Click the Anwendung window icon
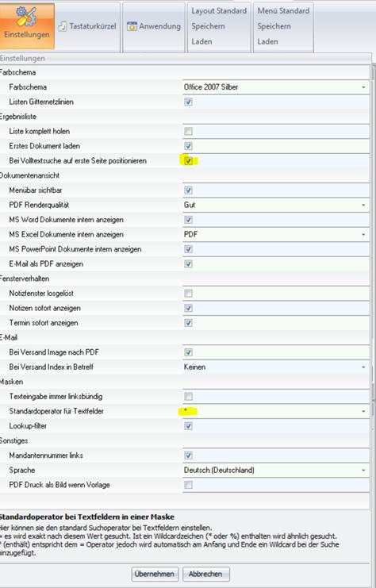 [132, 26]
